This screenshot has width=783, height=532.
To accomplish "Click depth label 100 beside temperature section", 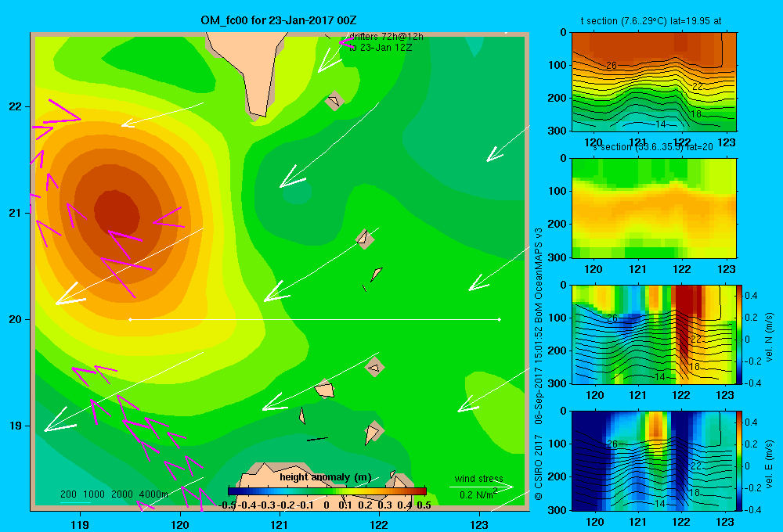I will tap(557, 65).
